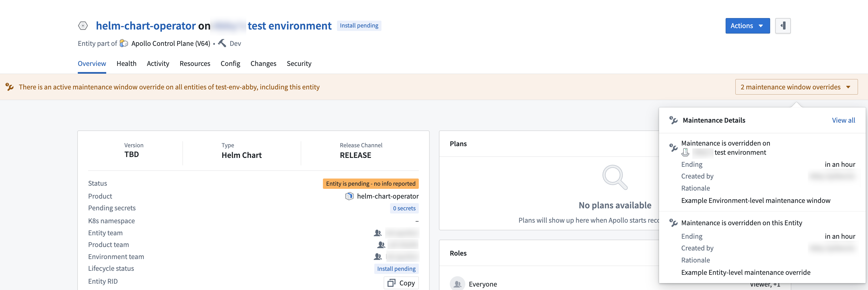Switch to the Config tab
Screen dimensions: 868x290
click(x=230, y=64)
